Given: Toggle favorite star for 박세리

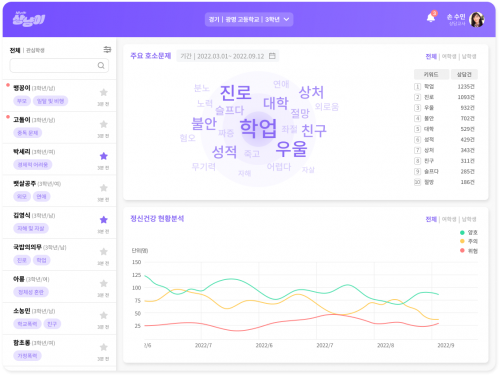Looking at the screenshot, I should [x=104, y=156].
